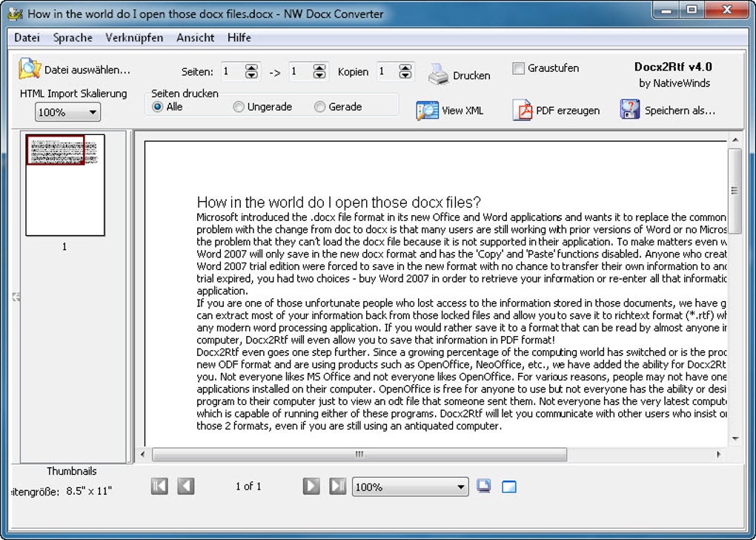Click the horizontal scrollbar left arrow

(x=143, y=455)
